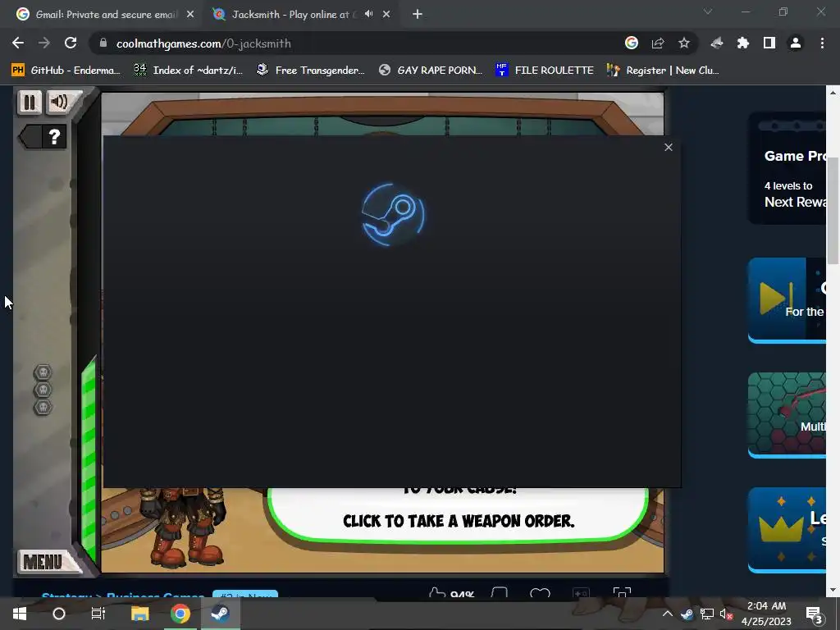Open the Chrome three-dot menu
Screen dimensions: 840x630
click(822, 43)
